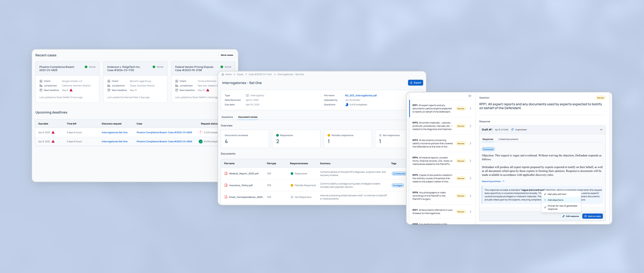Image resolution: width=644 pixels, height=273 pixels.
Task: Click Next deadline calendar icon in Phoenix card
Action: point(41,90)
